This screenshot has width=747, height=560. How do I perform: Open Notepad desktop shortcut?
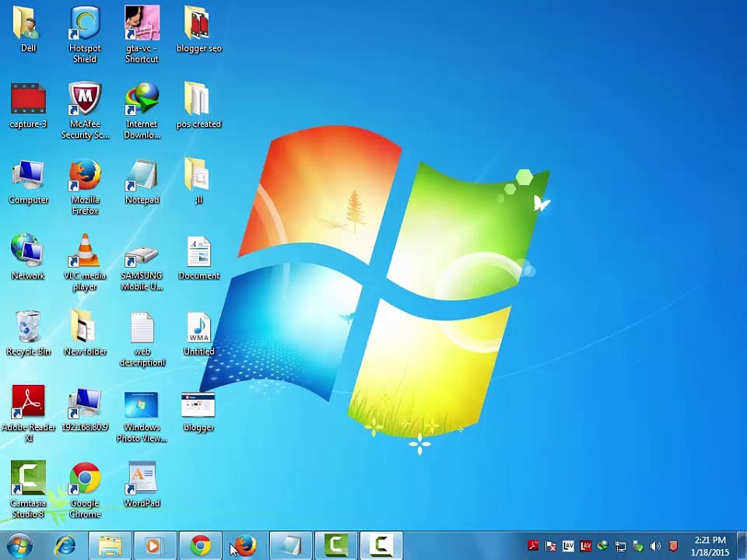[142, 181]
